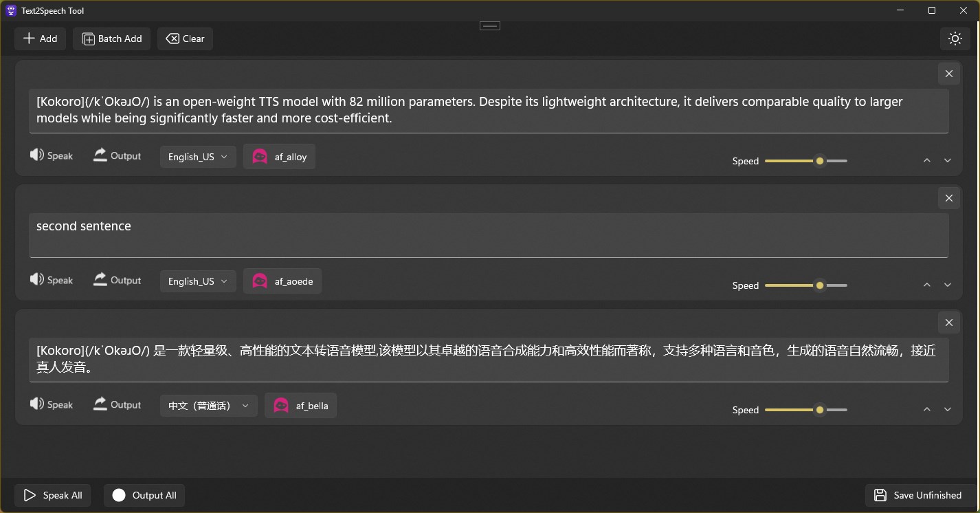Select the af_aoede voice avatar

coord(282,281)
